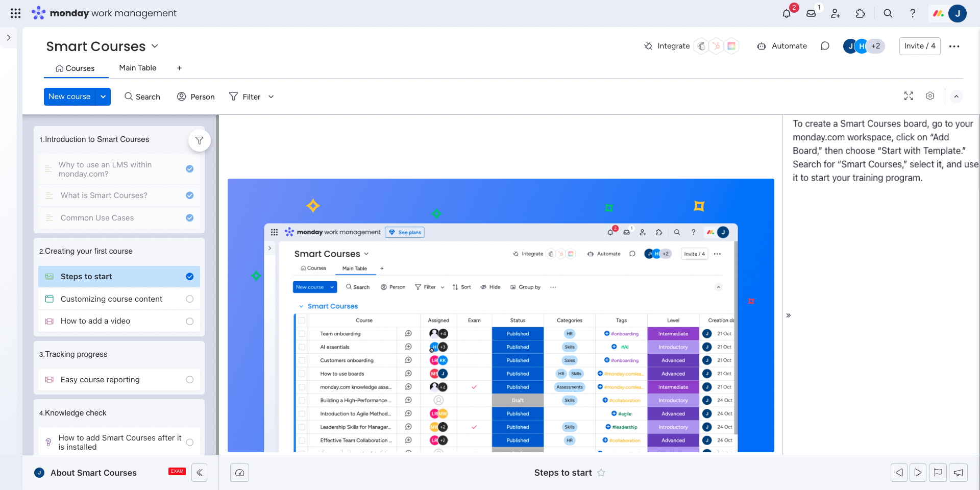Click the fullscreen expand icon

(x=909, y=96)
